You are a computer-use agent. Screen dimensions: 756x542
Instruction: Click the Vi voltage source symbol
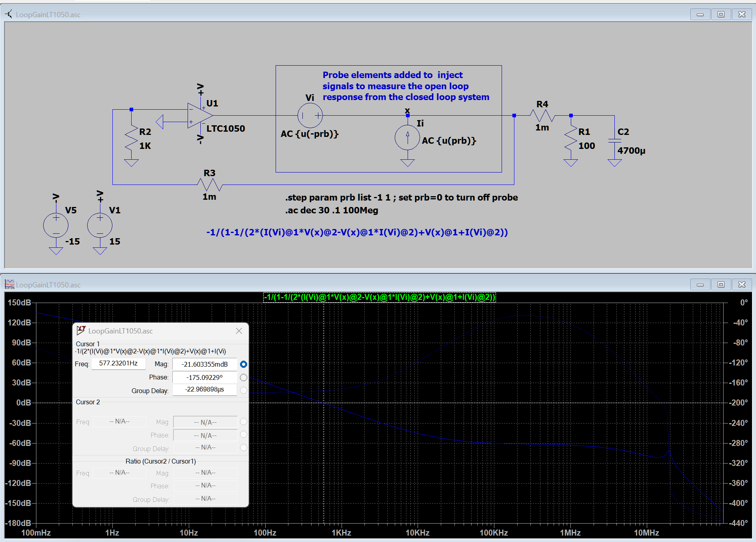[x=310, y=116]
